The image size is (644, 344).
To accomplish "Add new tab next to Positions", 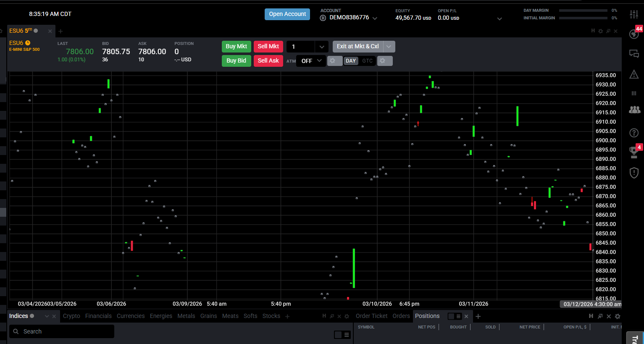I will tap(478, 316).
